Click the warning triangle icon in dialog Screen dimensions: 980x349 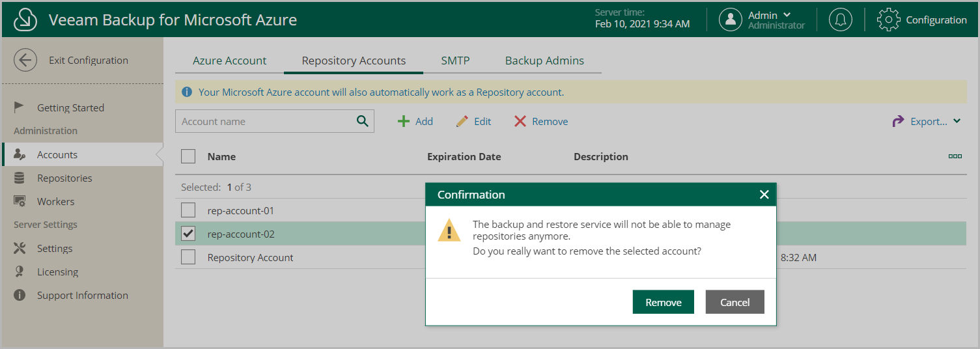[449, 231]
